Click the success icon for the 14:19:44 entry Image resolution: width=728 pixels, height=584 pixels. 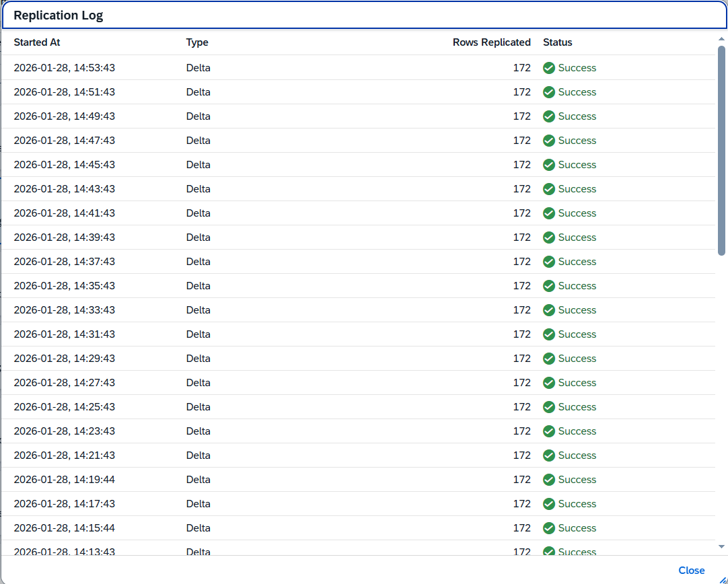point(549,480)
